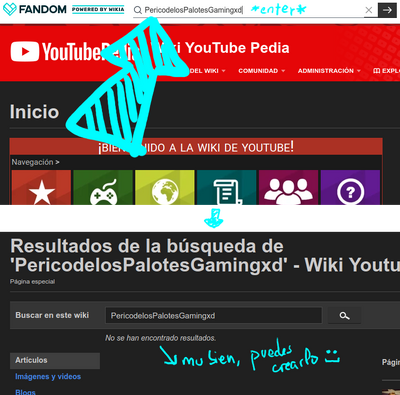Click the red star navigation tile

[x=41, y=187]
